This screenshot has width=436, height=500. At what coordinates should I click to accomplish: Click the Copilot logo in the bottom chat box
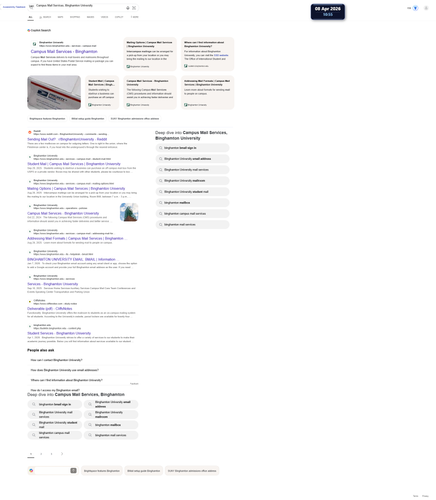pos(31,470)
